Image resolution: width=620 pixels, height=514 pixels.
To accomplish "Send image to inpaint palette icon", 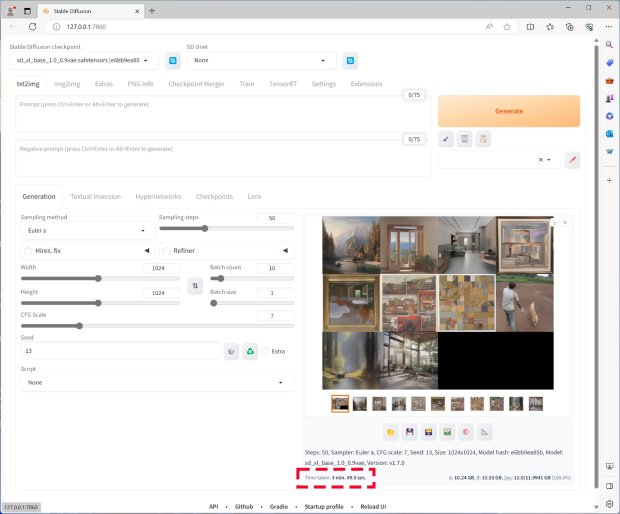I will [466, 432].
